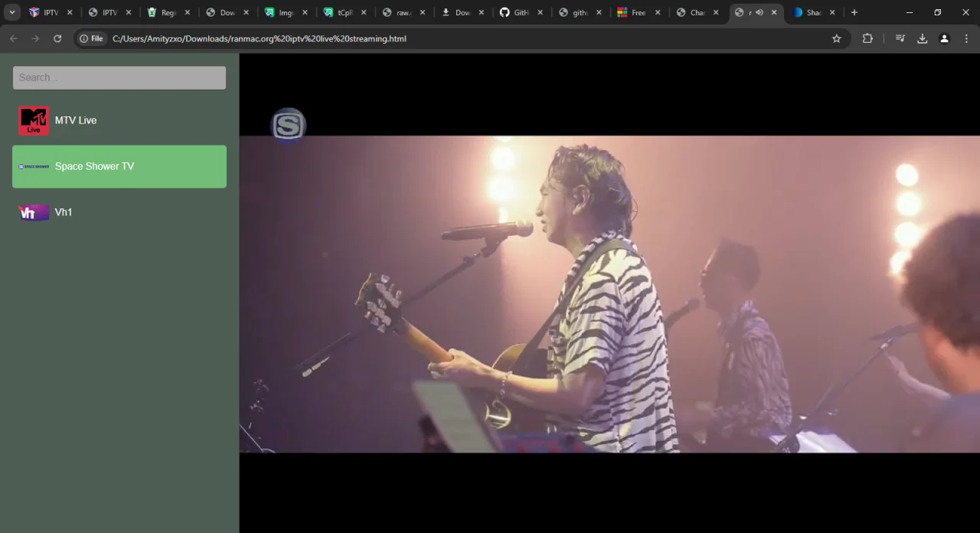980x533 pixels.
Task: Bookmark this page with the star icon
Action: point(837,38)
